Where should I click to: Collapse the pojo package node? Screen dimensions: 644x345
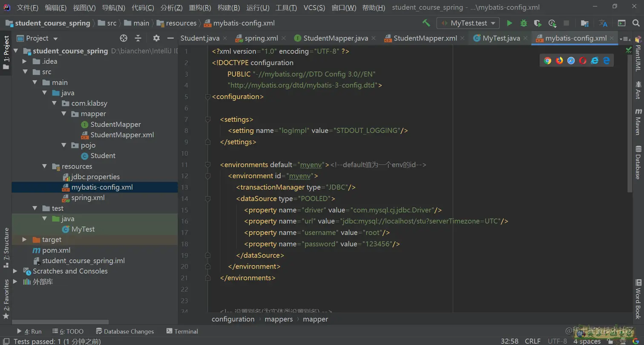coord(64,145)
